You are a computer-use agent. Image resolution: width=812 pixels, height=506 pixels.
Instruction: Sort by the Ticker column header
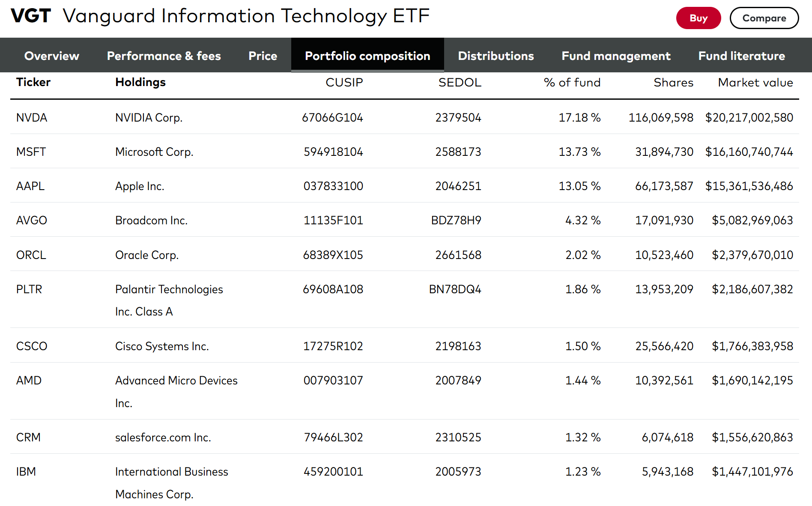33,82
